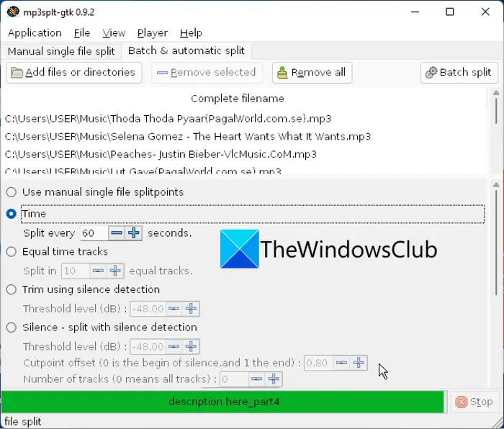Select Selena Gomez Heart Wants mp3 row
504x429 pixels.
[244, 137]
